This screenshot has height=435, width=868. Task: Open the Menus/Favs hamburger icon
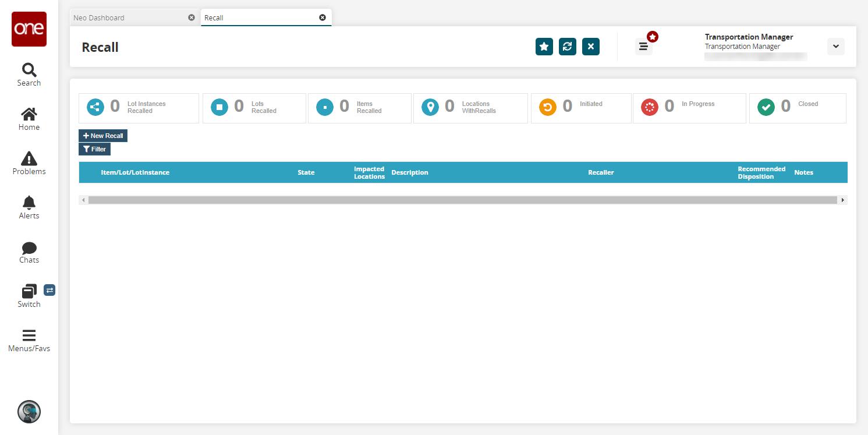(x=29, y=335)
